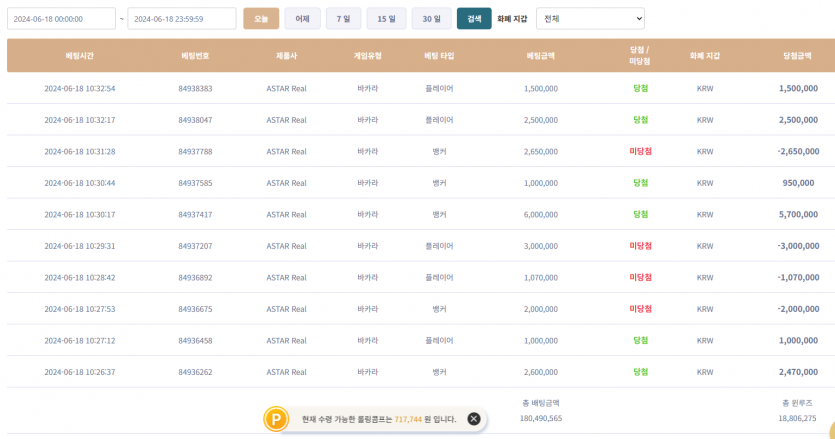
Task: Select the 15 일 range button
Action: (x=387, y=19)
